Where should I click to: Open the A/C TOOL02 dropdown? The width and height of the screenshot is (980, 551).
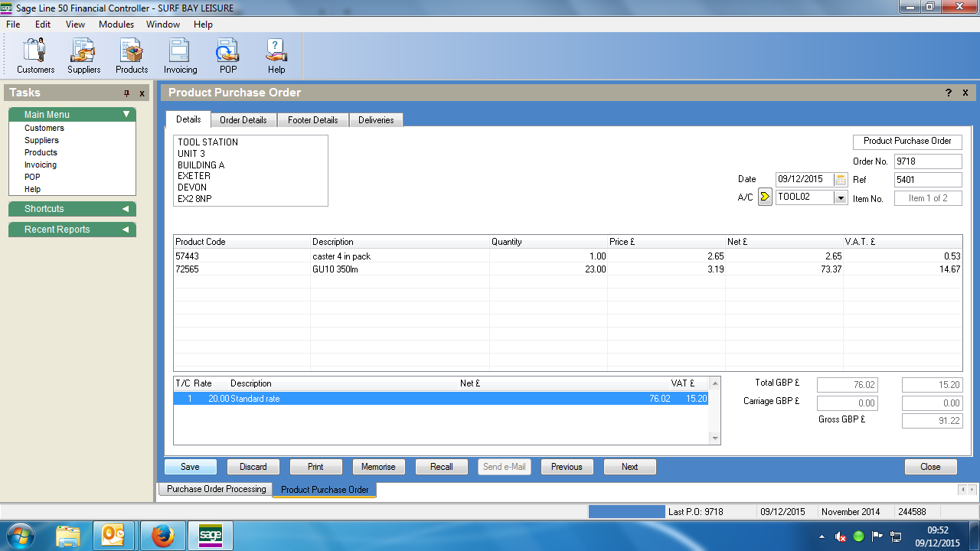tap(841, 197)
